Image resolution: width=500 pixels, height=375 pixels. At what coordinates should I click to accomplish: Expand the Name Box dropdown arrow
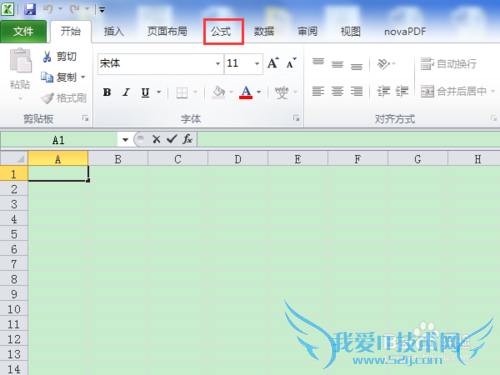125,140
